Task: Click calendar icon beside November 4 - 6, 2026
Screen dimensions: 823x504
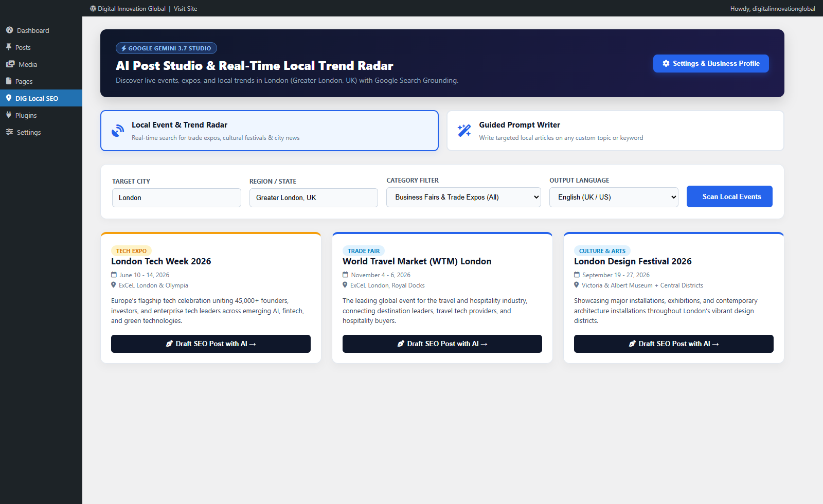Action: point(346,275)
